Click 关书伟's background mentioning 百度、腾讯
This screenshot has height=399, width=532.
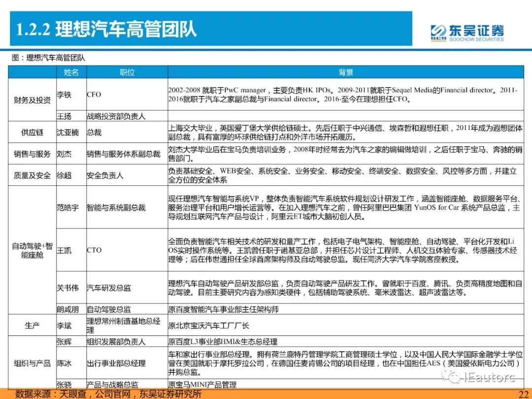point(345,288)
